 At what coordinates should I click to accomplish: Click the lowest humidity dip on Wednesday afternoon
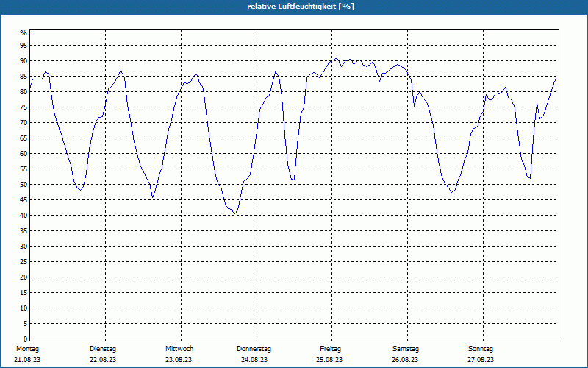[x=234, y=213]
